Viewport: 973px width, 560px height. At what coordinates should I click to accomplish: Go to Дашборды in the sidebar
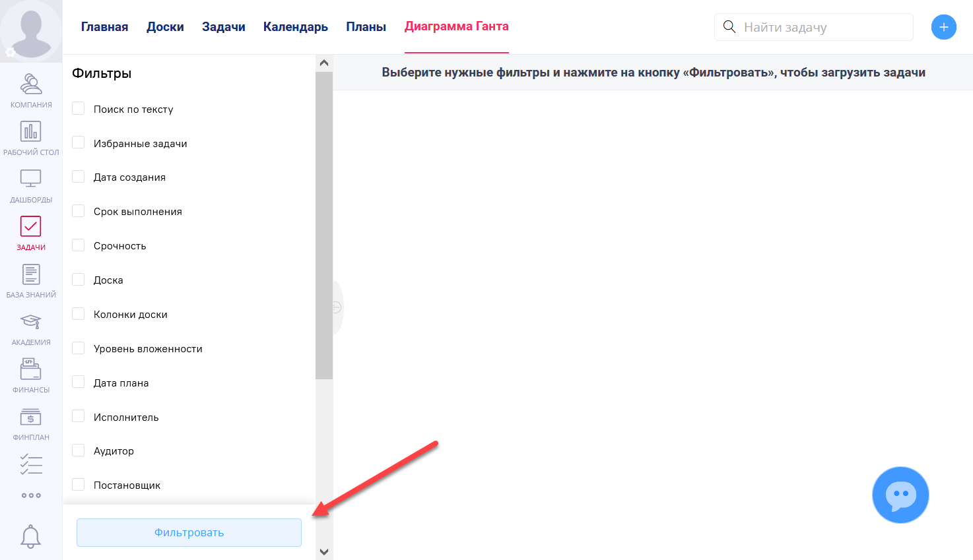coord(31,185)
